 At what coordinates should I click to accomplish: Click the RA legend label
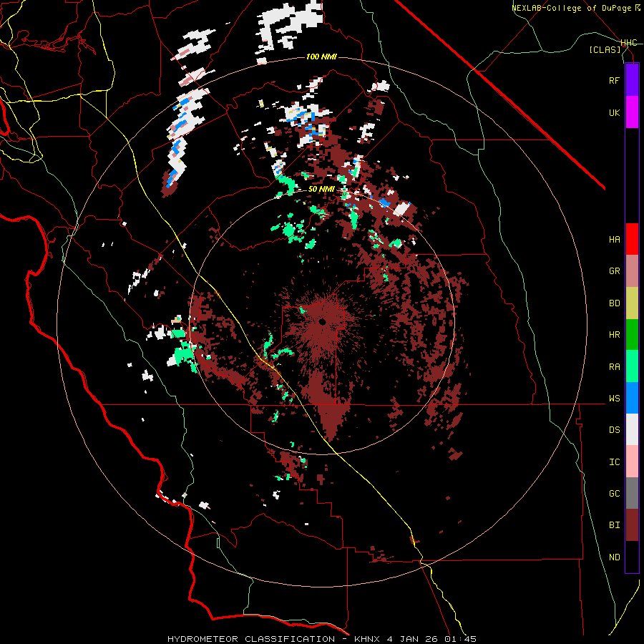[614, 367]
